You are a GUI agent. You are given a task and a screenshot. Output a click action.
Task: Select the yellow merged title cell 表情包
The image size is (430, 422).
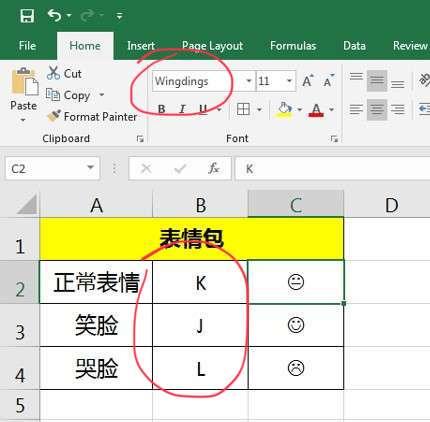[192, 239]
